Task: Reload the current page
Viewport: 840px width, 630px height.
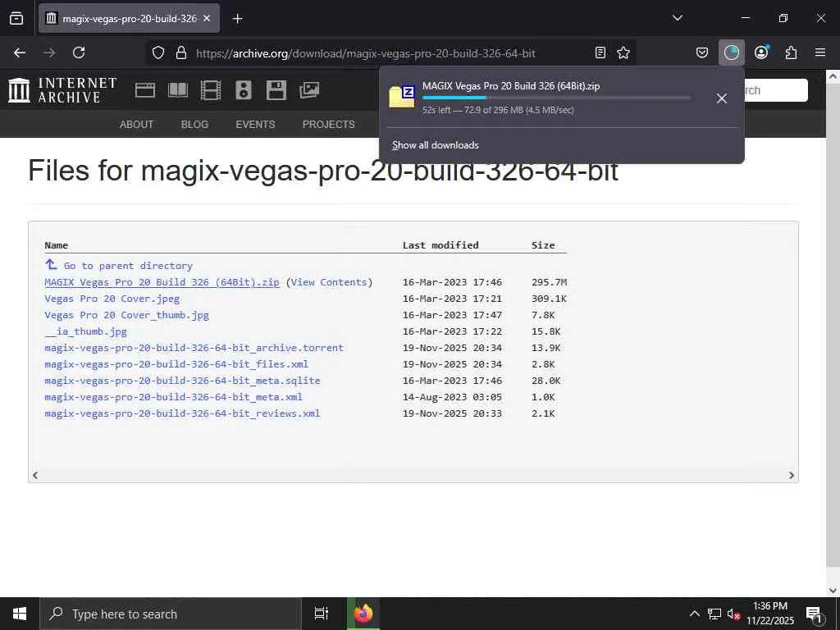Action: pyautogui.click(x=79, y=52)
